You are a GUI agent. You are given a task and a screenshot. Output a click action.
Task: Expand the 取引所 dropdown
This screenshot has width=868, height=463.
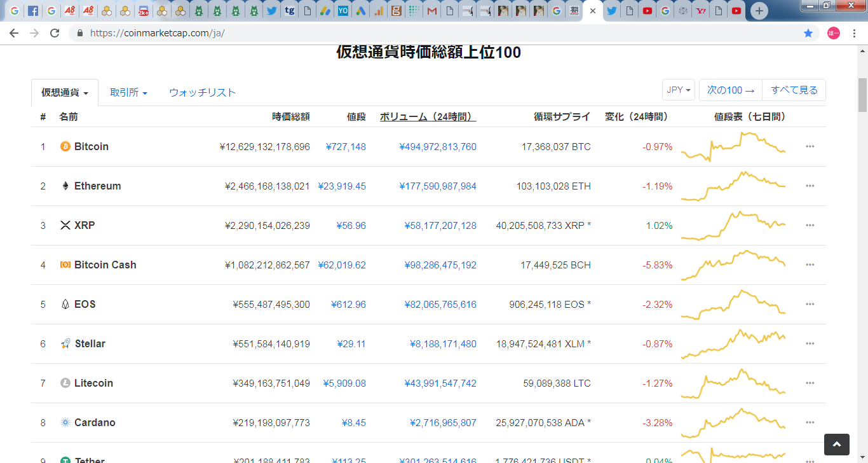coord(128,93)
